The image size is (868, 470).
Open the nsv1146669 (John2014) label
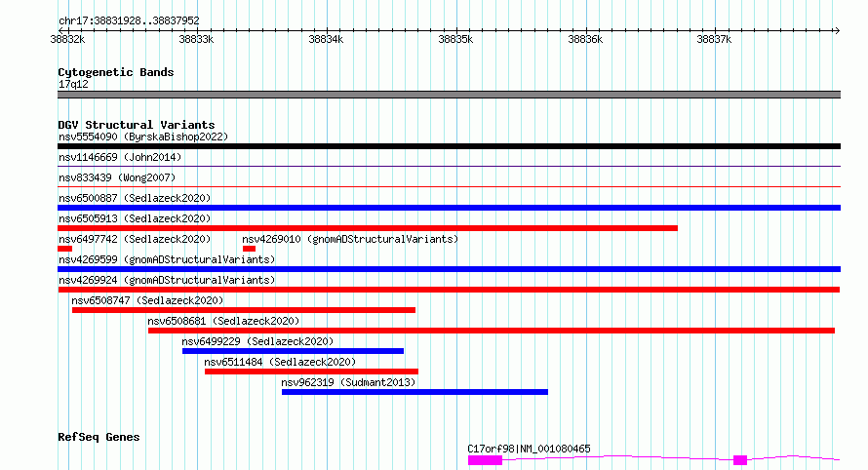120,157
